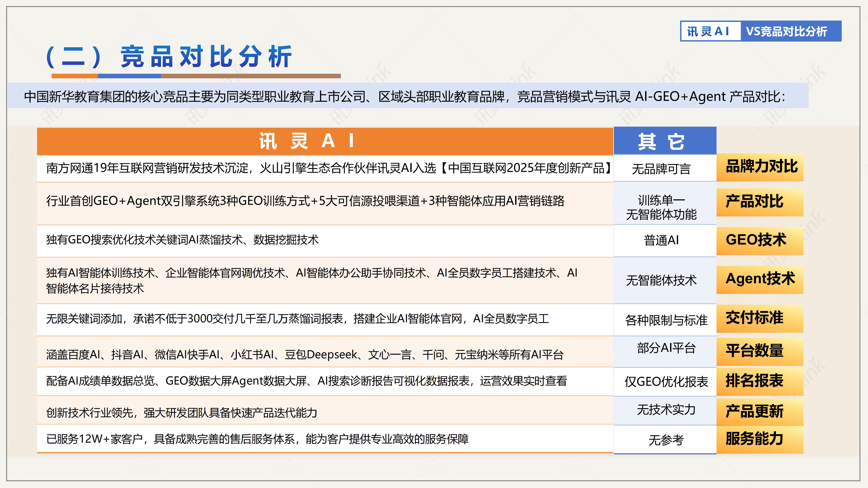Click the row starting 南方网通19年

[x=325, y=168]
